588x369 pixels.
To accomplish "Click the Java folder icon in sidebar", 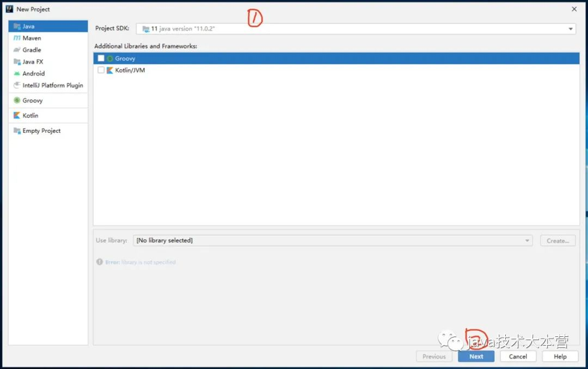I will tap(17, 26).
